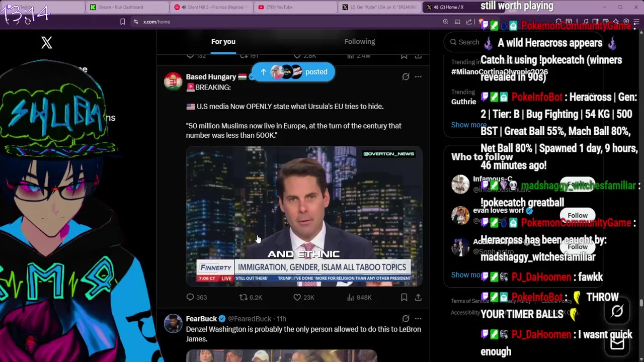Image resolution: width=644 pixels, height=362 pixels.
Task: Open the more menu on Based Hungary post
Action: [x=418, y=76]
